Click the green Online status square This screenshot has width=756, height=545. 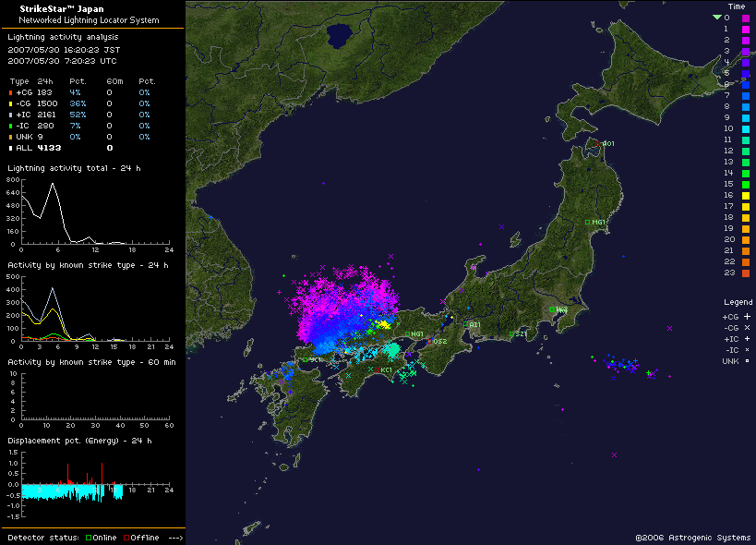(89, 538)
